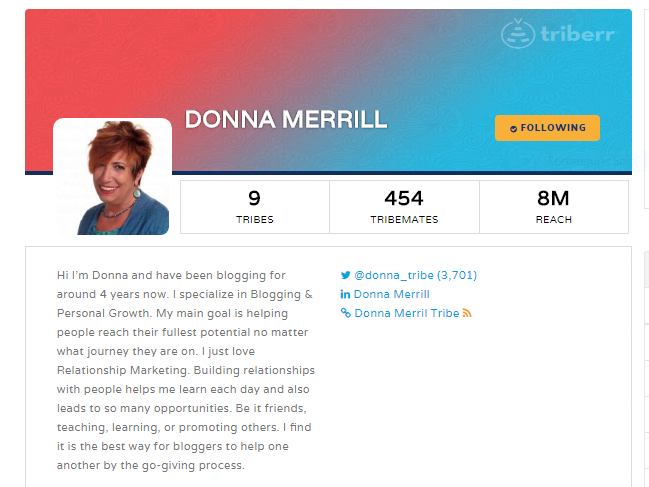Open the orange RSS feed icon
The height and width of the screenshot is (487, 649).
467,313
